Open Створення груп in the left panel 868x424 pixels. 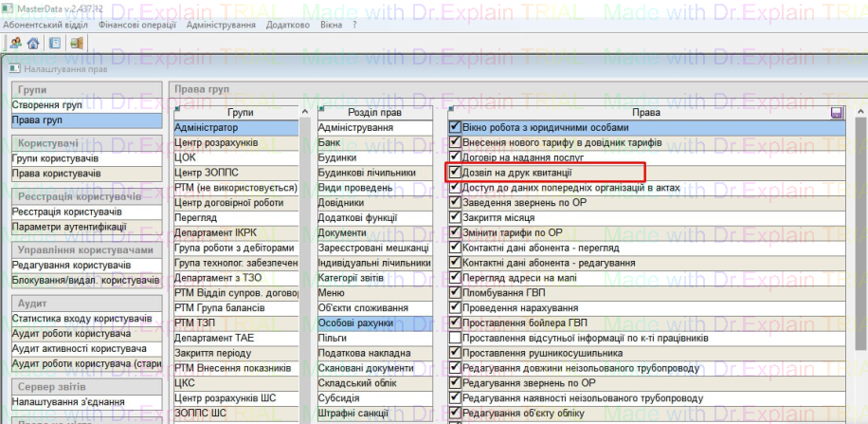(47, 105)
